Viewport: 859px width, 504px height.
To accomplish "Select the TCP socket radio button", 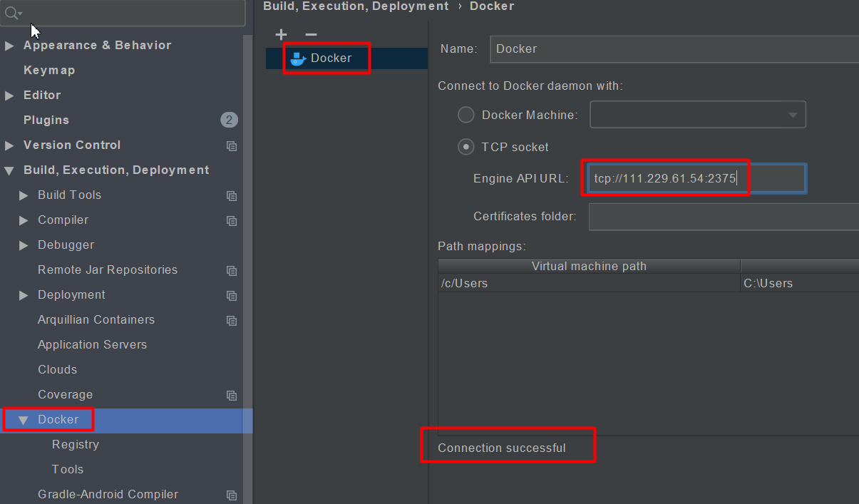I will click(465, 147).
